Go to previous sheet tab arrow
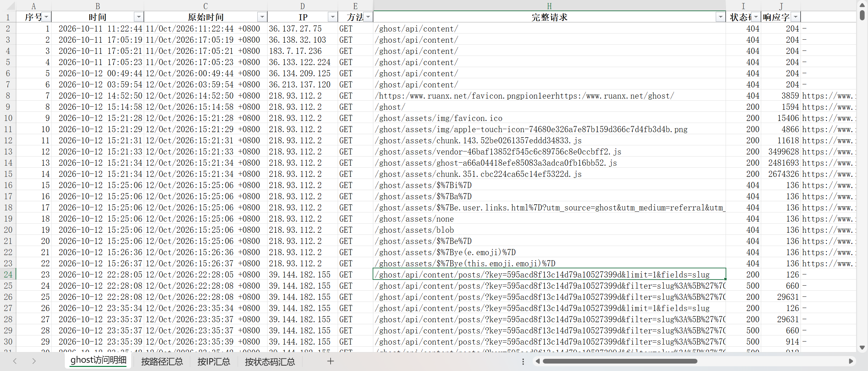The height and width of the screenshot is (371, 868). coord(15,361)
